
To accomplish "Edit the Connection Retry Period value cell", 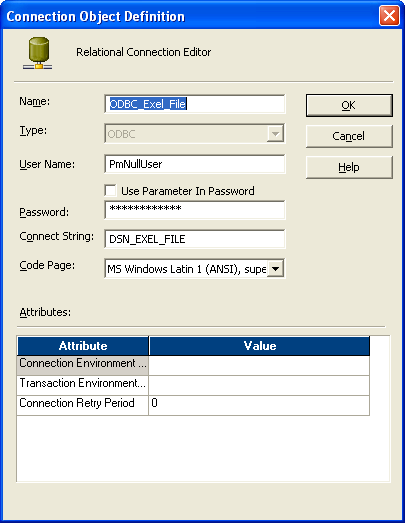I will (259, 405).
